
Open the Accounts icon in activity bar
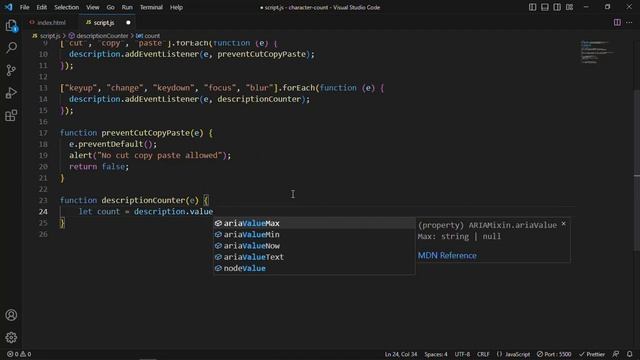tap(11, 315)
